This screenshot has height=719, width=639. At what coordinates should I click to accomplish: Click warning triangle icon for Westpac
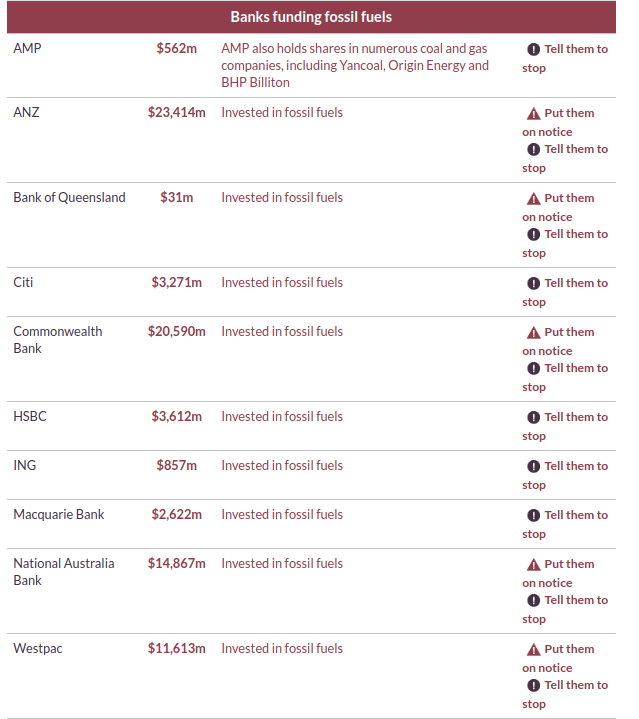point(534,649)
